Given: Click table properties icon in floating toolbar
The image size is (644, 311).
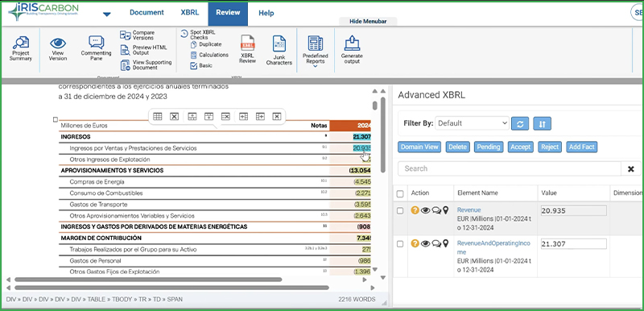Looking at the screenshot, I should [157, 117].
